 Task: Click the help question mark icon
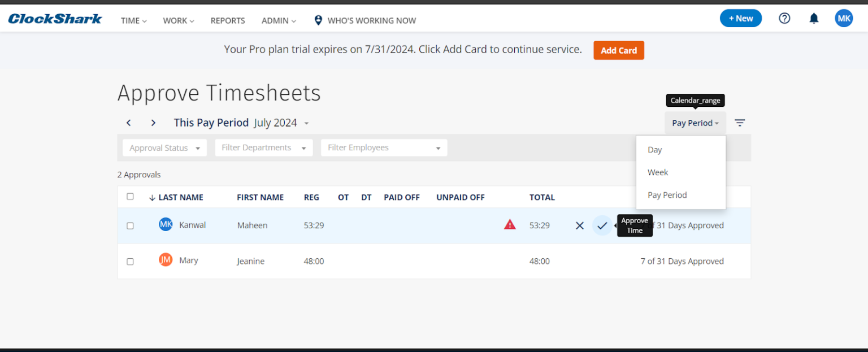[x=784, y=18]
